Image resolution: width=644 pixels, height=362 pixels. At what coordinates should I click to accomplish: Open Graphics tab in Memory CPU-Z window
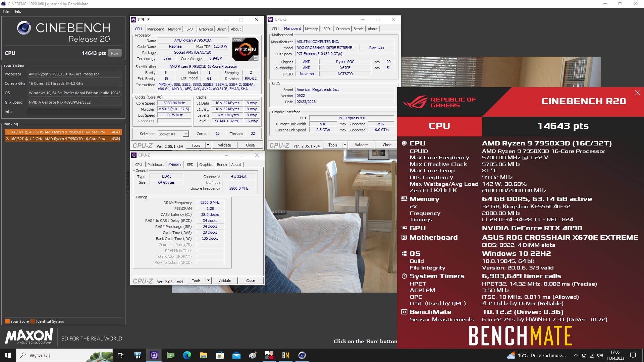206,165
